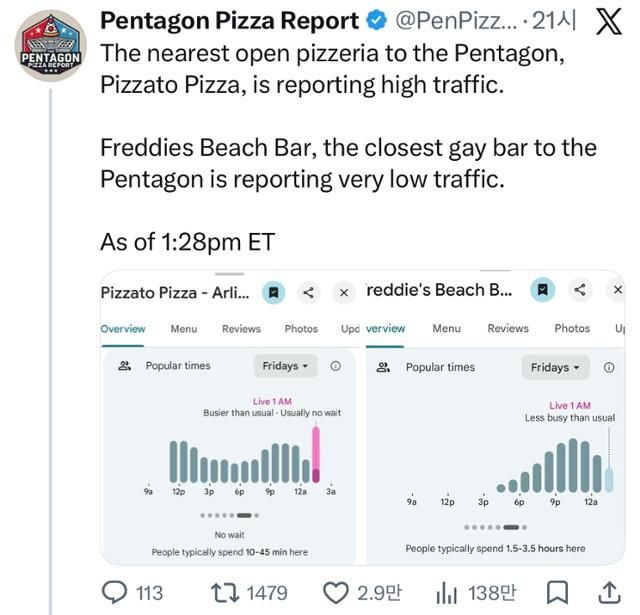Open the view analytics bar icon
640x615 pixels.
[446, 593]
